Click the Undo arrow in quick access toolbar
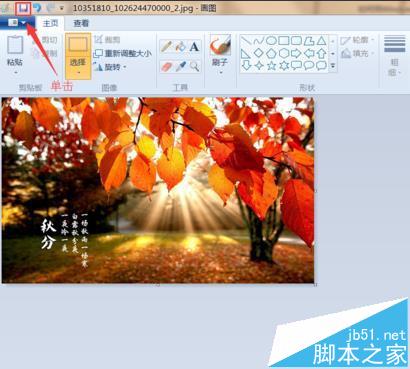The image size is (410, 369). [37, 8]
